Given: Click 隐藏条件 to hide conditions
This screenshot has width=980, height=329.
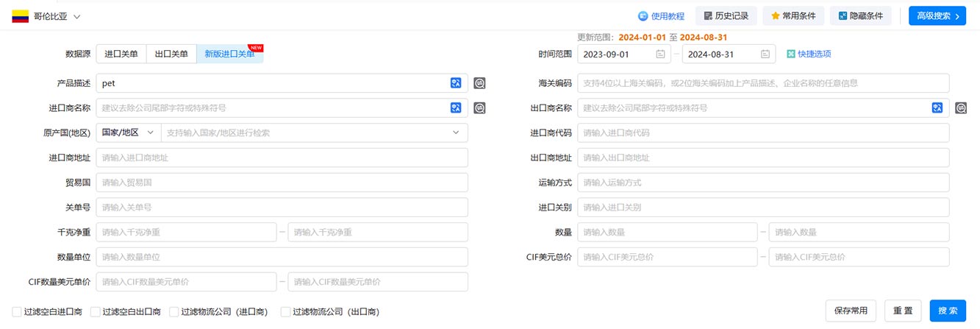Looking at the screenshot, I should (860, 15).
